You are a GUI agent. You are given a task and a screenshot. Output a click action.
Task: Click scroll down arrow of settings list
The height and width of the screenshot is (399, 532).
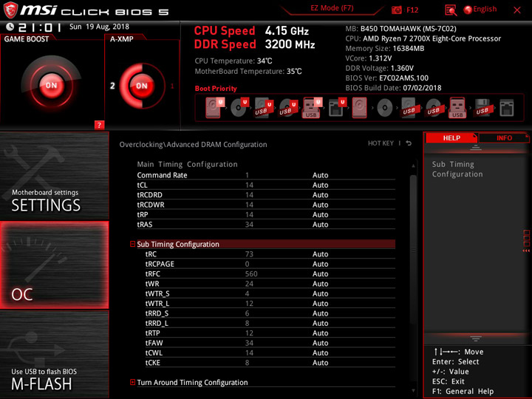(x=413, y=391)
